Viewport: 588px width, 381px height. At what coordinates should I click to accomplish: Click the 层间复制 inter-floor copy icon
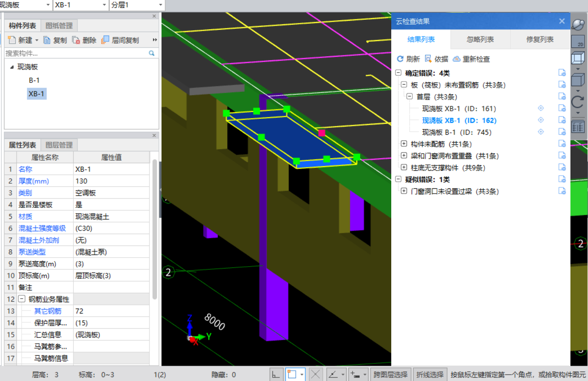[x=105, y=40]
